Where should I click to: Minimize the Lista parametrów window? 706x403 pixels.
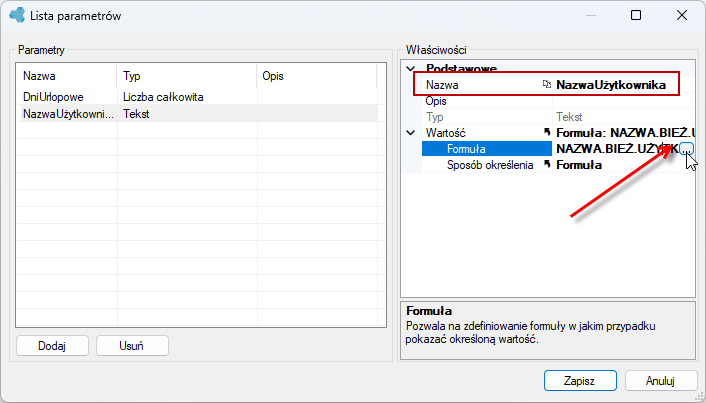click(x=591, y=15)
